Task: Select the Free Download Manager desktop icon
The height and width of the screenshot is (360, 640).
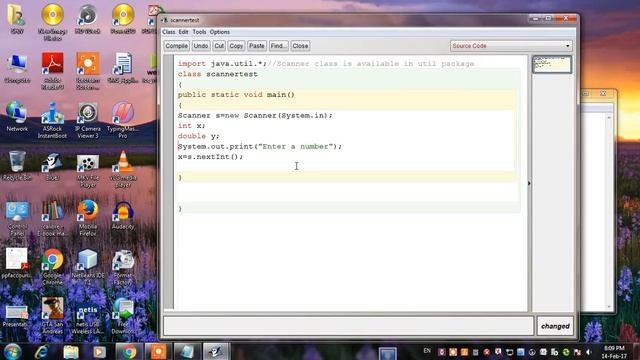Action: click(x=123, y=316)
